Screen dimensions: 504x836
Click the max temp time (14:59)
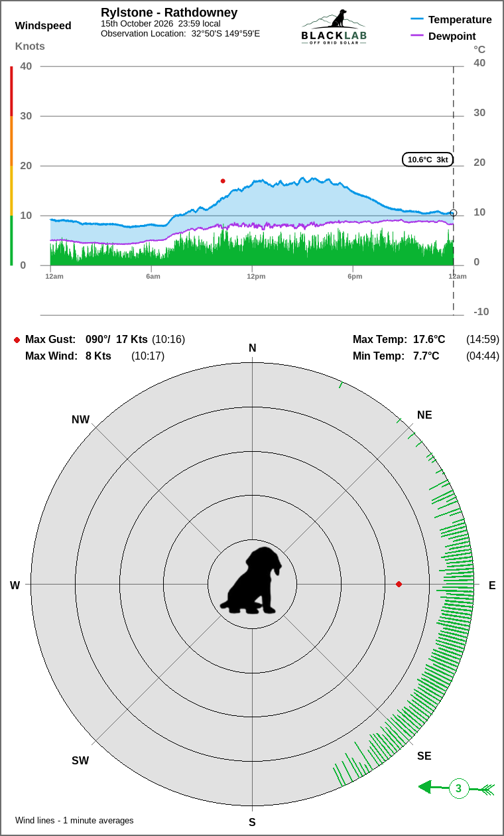[x=483, y=339]
